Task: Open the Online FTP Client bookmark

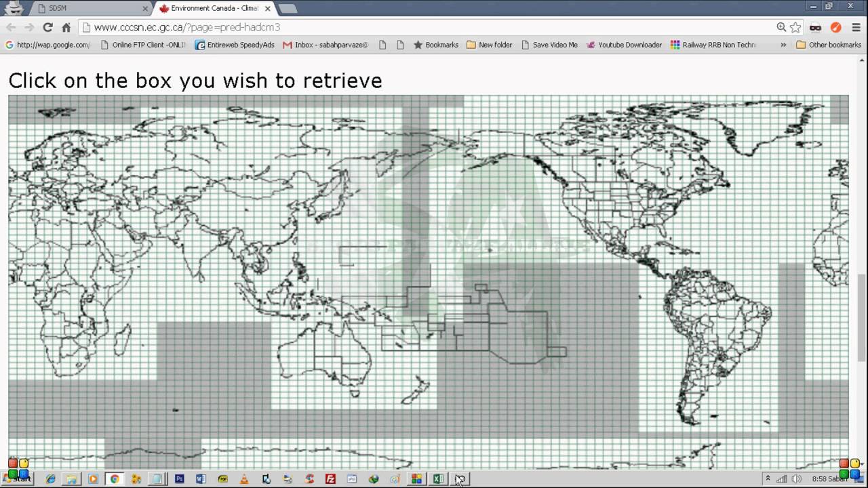Action: pyautogui.click(x=143, y=45)
